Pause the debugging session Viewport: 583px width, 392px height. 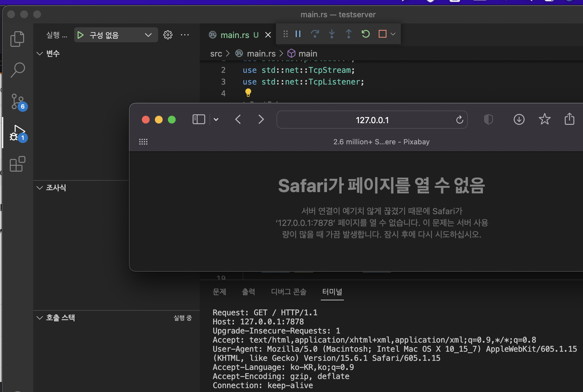[298, 34]
